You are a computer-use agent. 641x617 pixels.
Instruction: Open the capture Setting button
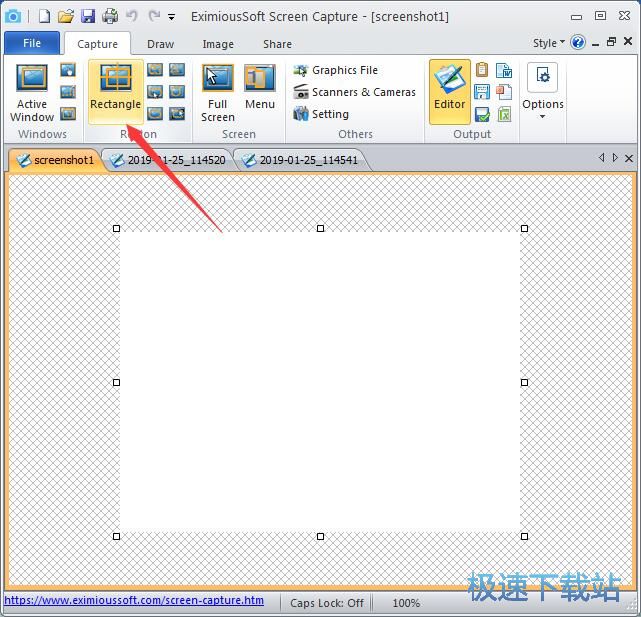(321, 114)
